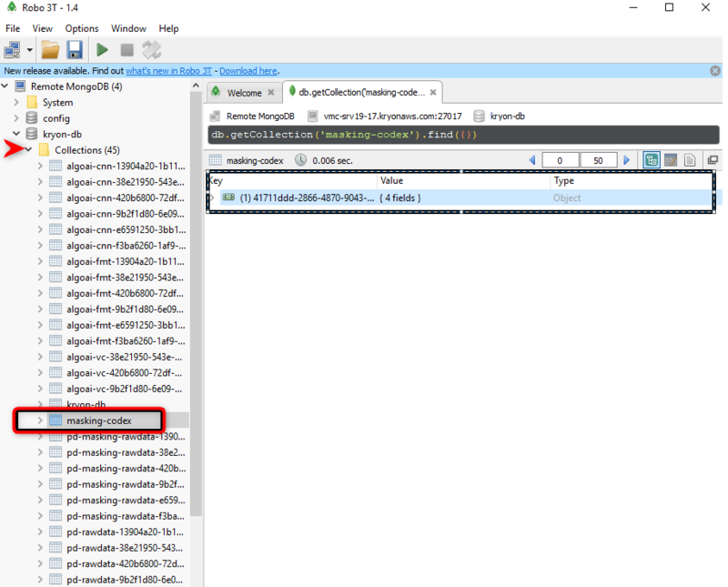Open the Options menu
This screenshot has width=728, height=587.
point(82,28)
